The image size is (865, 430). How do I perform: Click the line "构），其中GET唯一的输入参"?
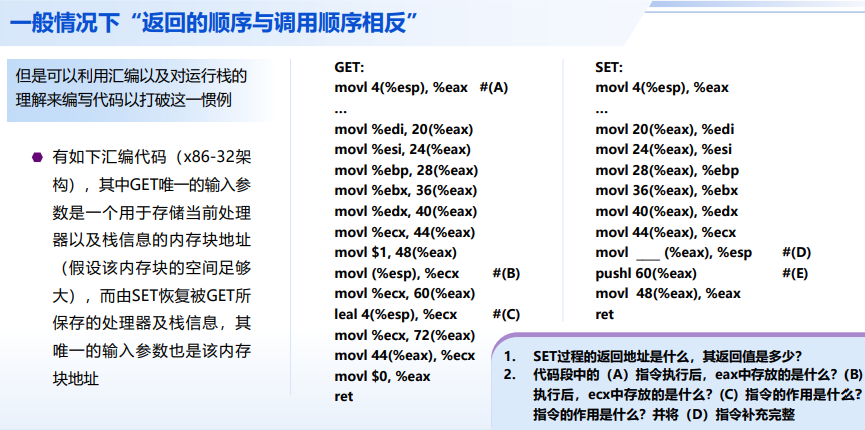point(152,185)
